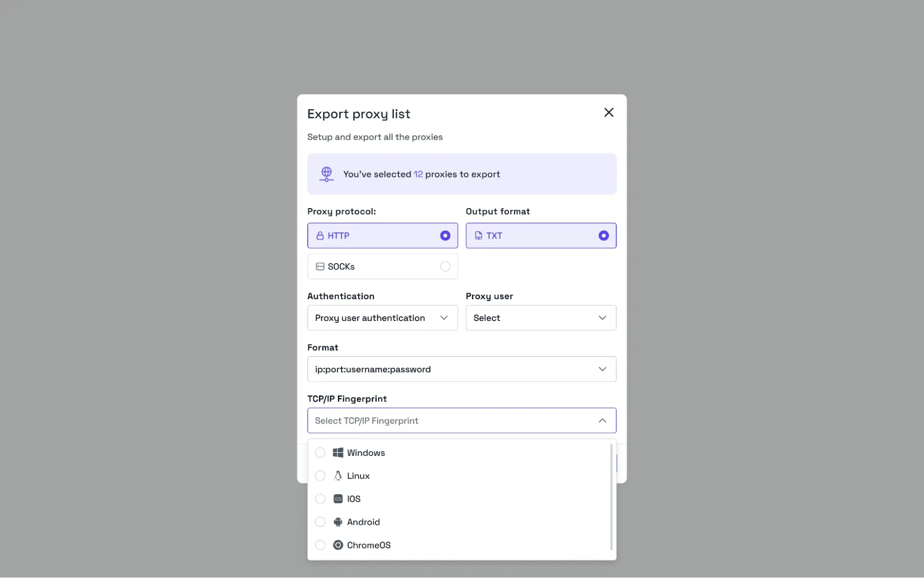The width and height of the screenshot is (924, 578).
Task: Click the SOCKs protocol option card
Action: point(382,267)
